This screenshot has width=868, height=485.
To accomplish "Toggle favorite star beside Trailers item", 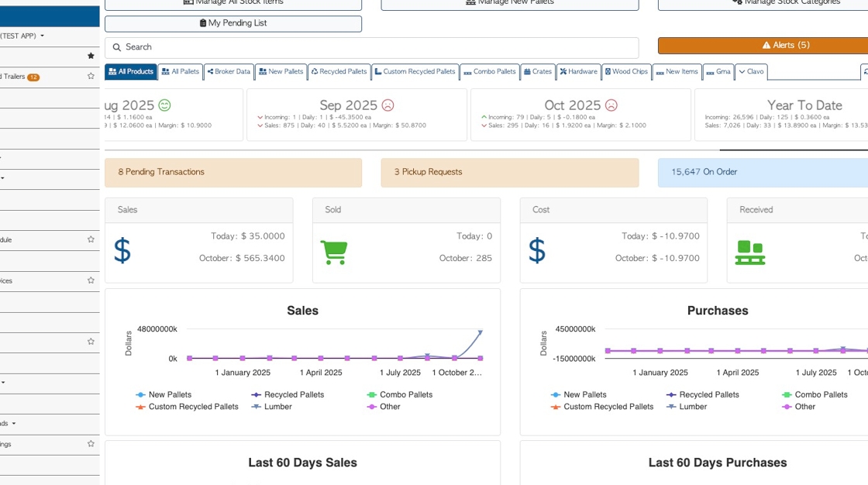I will click(91, 76).
